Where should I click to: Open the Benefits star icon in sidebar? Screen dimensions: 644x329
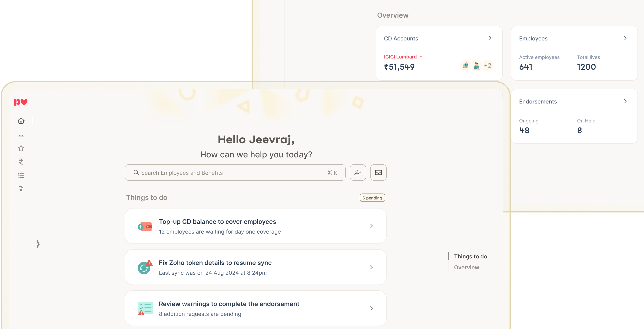click(x=21, y=148)
